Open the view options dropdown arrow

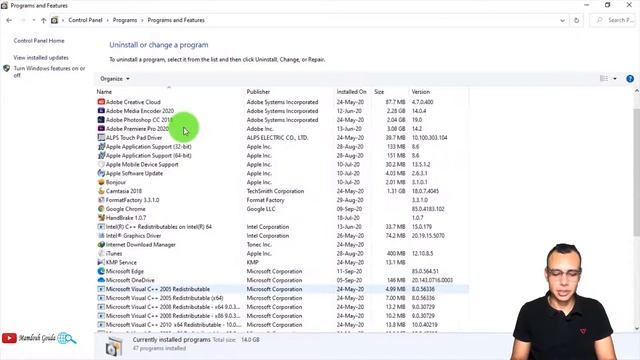615,79
